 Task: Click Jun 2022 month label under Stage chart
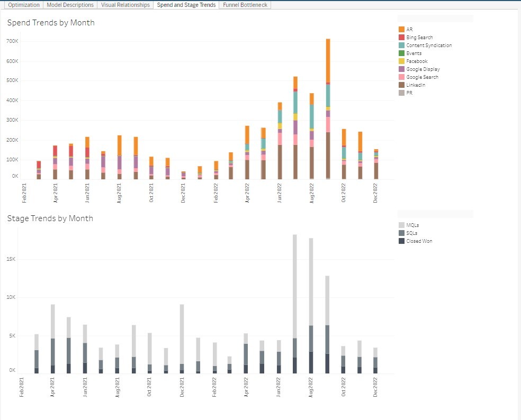click(278, 387)
